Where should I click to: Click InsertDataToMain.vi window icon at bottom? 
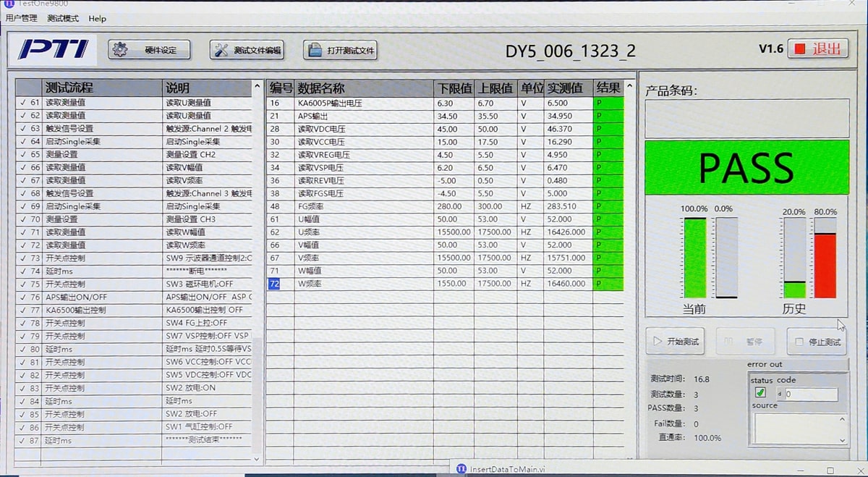461,469
